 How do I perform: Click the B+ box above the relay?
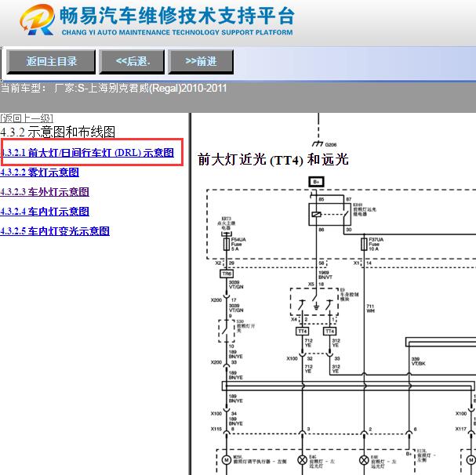coord(316,182)
